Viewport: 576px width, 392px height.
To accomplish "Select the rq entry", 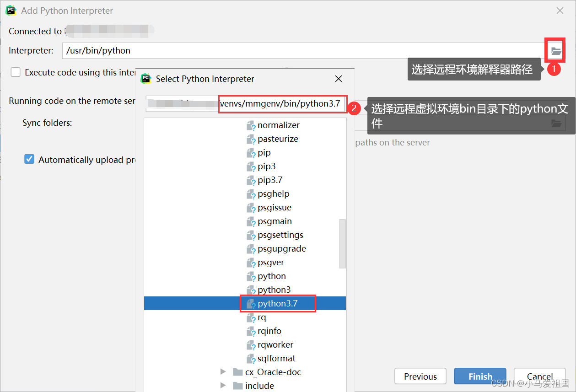I will pyautogui.click(x=262, y=317).
